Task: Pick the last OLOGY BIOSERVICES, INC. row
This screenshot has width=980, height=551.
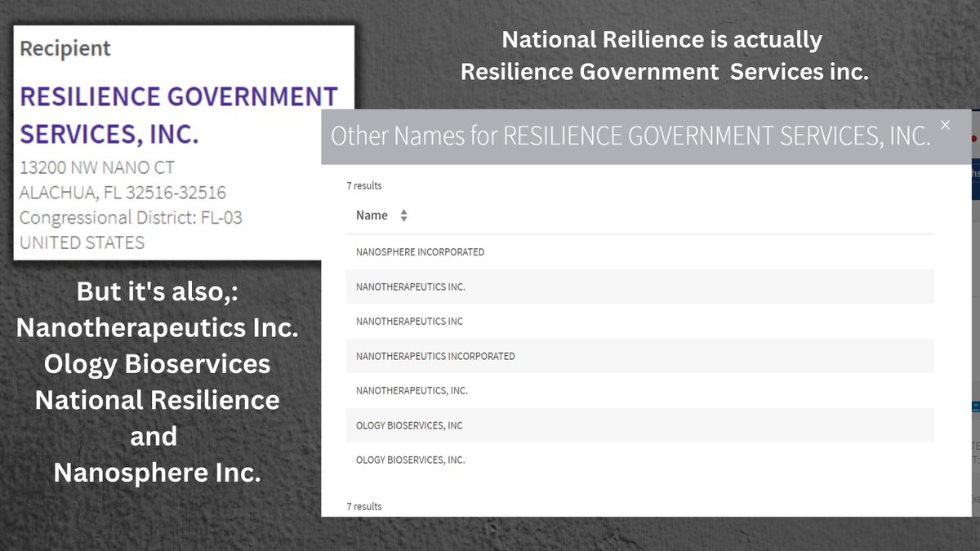Action: 410,460
